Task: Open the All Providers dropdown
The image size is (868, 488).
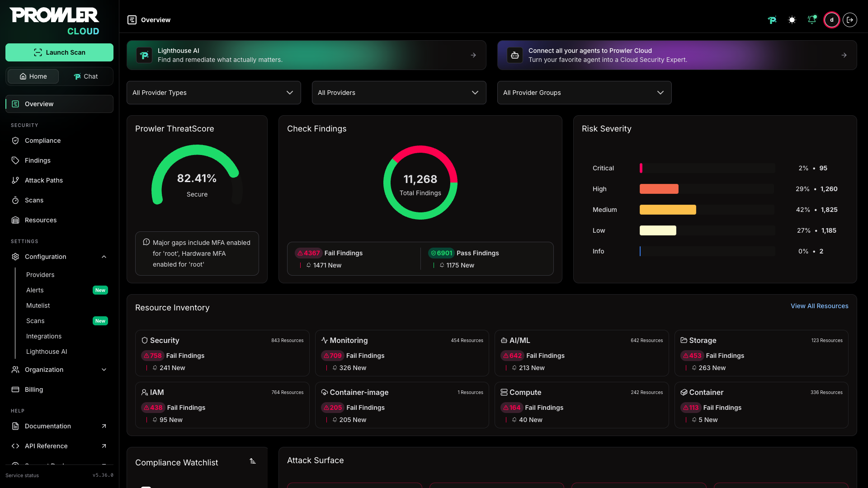Action: (399, 93)
